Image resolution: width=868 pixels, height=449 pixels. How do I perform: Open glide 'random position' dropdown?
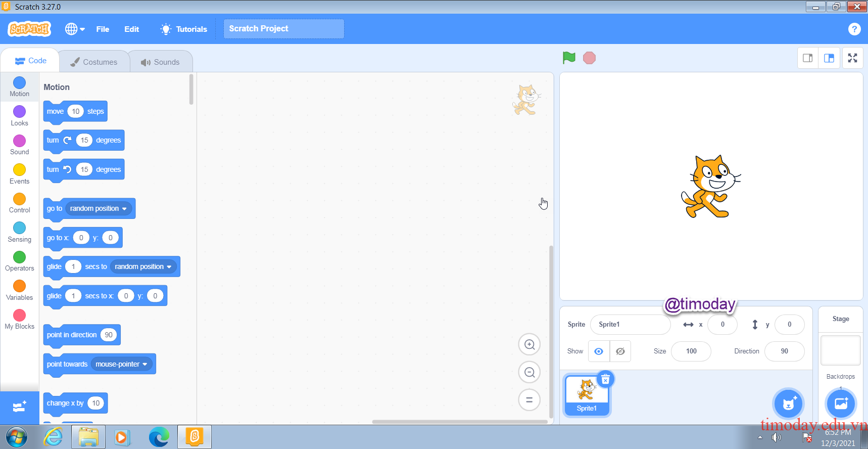(143, 266)
